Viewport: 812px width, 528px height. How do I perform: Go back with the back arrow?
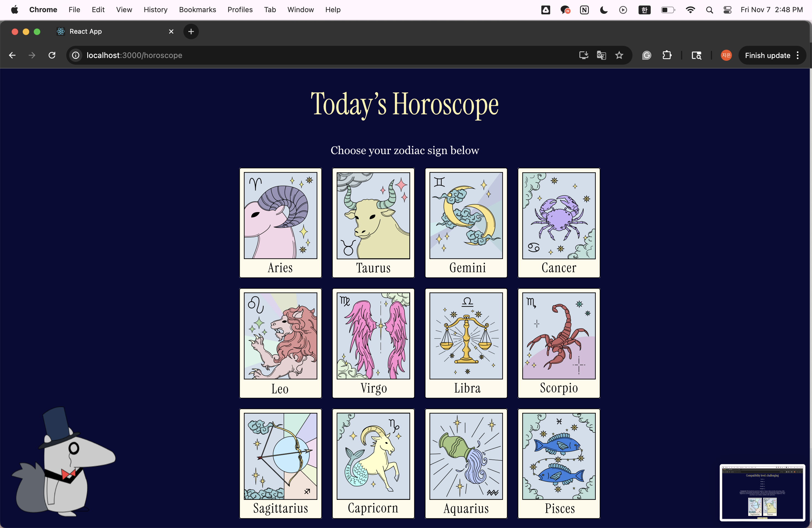tap(12, 55)
